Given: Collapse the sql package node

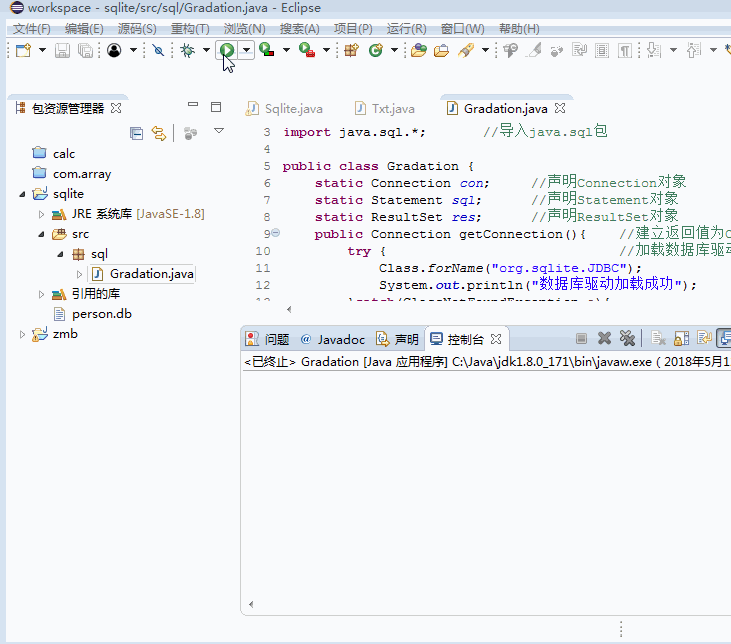Looking at the screenshot, I should pyautogui.click(x=61, y=254).
